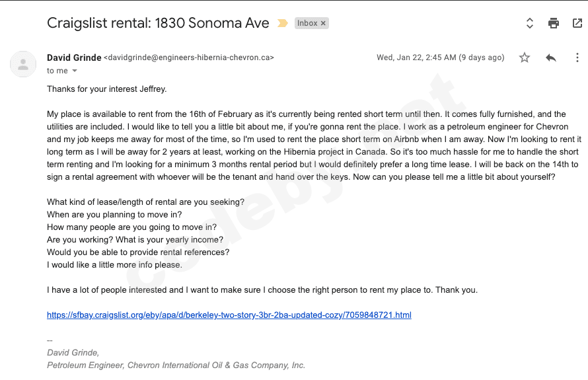This screenshot has height=380, width=588.
Task: Click the sender's avatar picture
Action: point(23,64)
